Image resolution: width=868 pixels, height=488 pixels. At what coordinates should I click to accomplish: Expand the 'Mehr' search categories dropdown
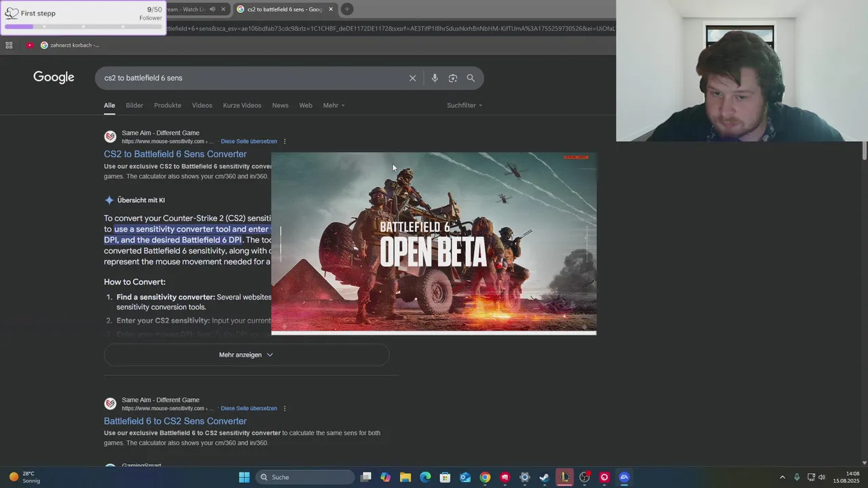(334, 105)
